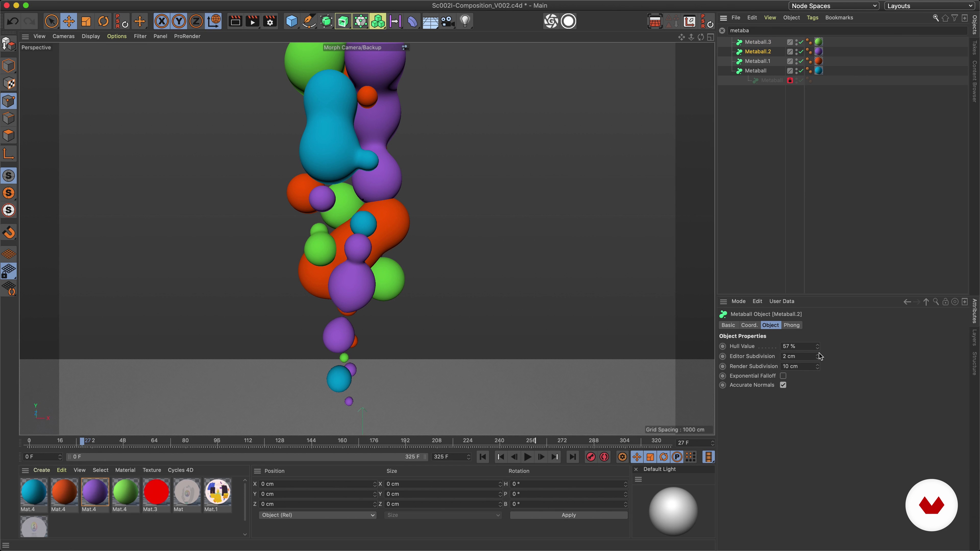Play the animation forward
Image resolution: width=980 pixels, height=551 pixels.
click(x=527, y=457)
